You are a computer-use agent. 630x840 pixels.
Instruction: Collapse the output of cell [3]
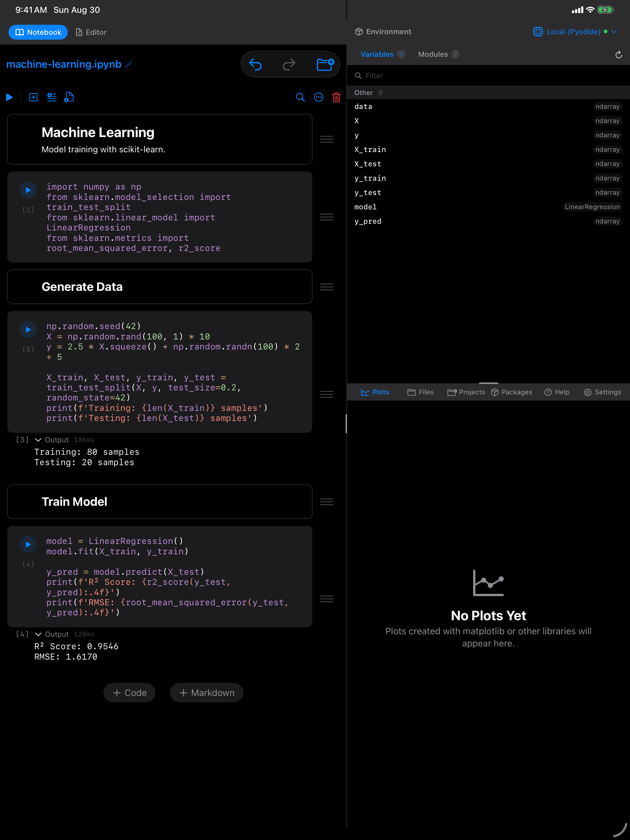(38, 440)
